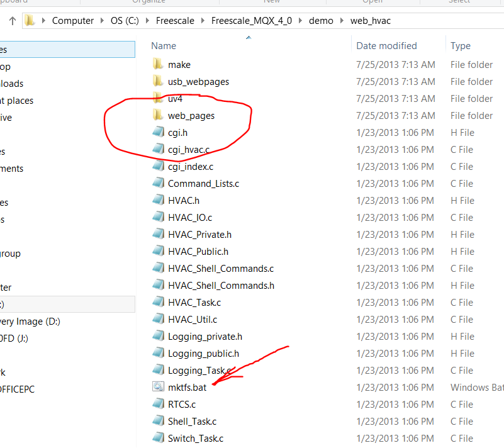
Task: Select the RTCS.c file icon
Action: [158, 405]
